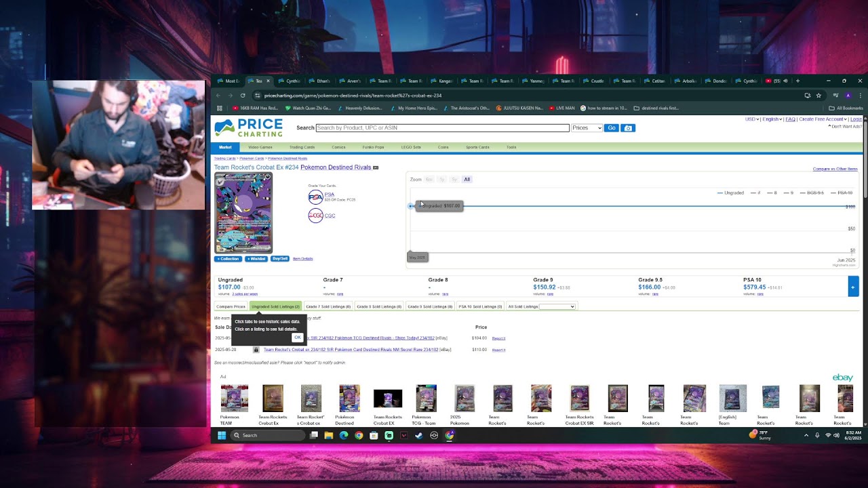This screenshot has width=868, height=488.
Task: Select the All zoom range on the chart
Action: point(467,180)
